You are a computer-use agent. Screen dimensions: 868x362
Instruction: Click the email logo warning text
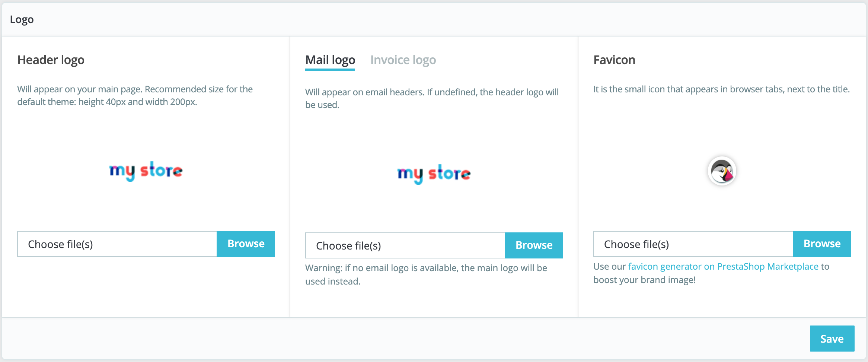(426, 274)
